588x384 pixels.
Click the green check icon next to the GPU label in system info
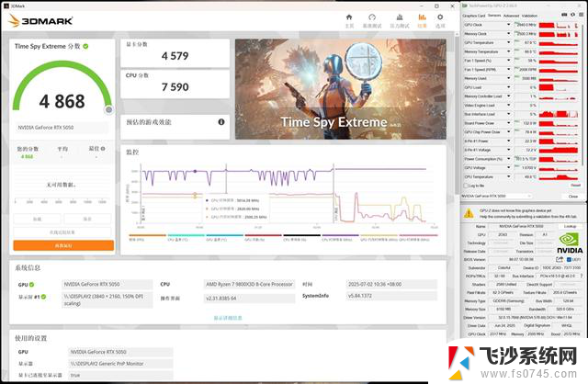click(32, 284)
